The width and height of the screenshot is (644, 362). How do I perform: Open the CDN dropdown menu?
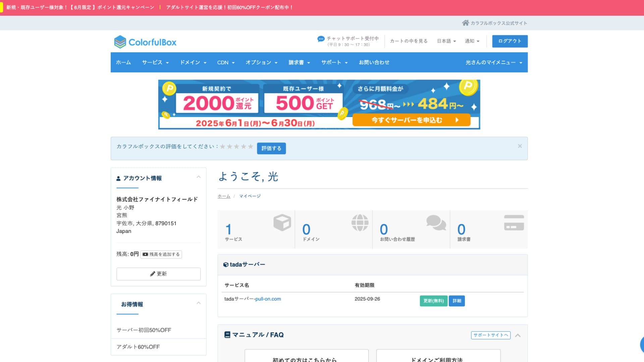click(x=226, y=62)
